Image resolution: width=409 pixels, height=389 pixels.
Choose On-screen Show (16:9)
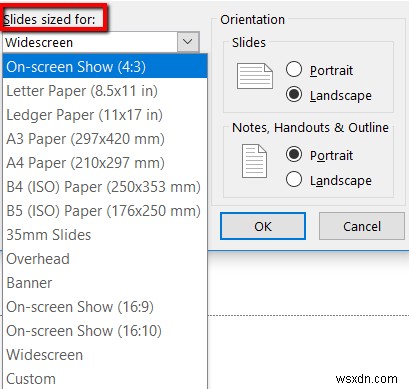(105, 307)
